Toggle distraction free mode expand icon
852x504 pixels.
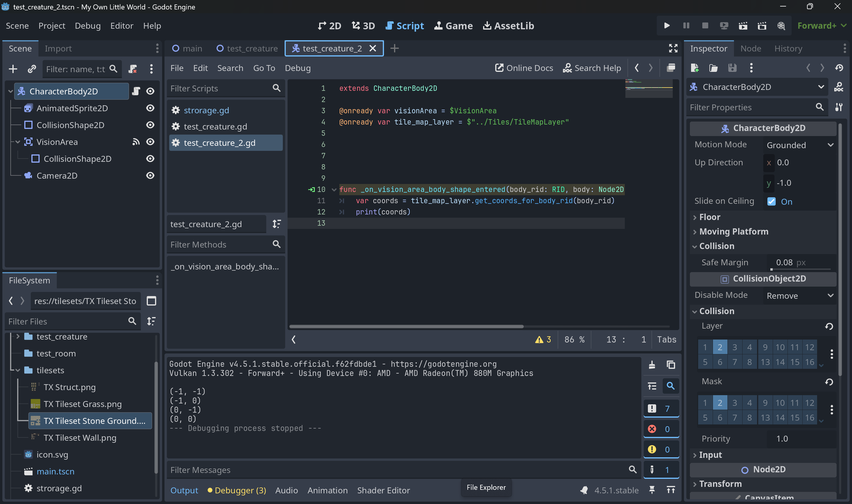click(x=673, y=48)
